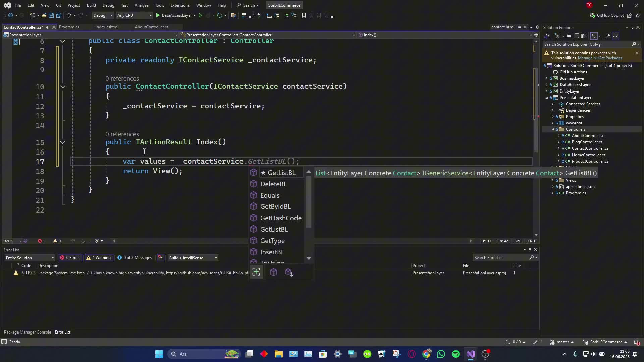
Task: Open GitHub Copilot in the top right
Action: point(607,15)
